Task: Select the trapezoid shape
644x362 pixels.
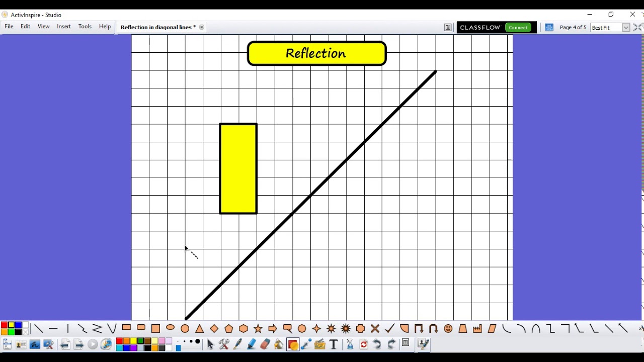Action: [x=463, y=329]
